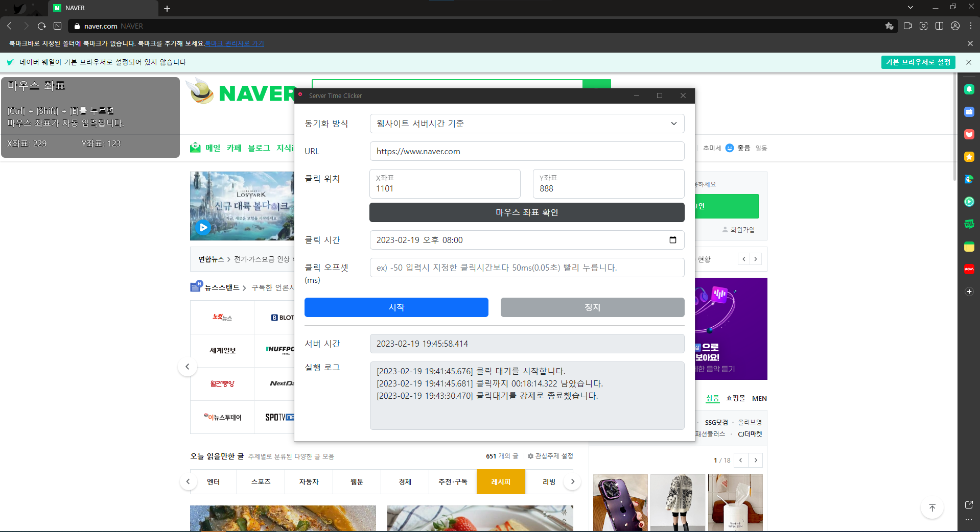980x532 pixels.
Task: Open 쇼핑몰 shopping tab
Action: point(736,398)
